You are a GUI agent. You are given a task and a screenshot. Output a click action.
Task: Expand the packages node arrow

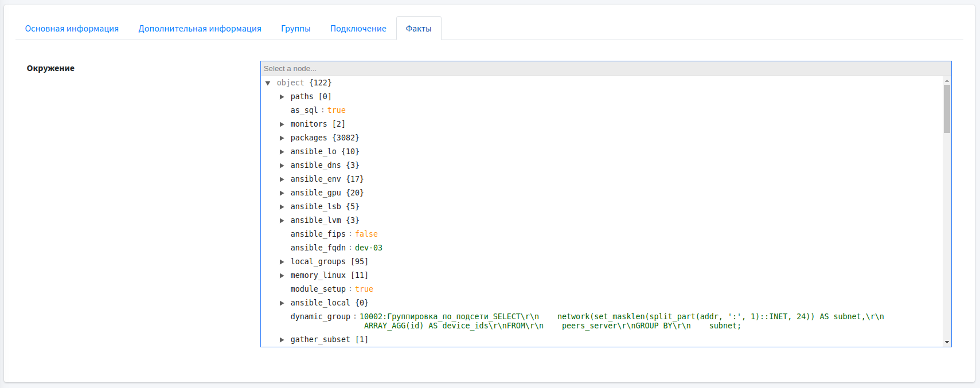coord(282,138)
